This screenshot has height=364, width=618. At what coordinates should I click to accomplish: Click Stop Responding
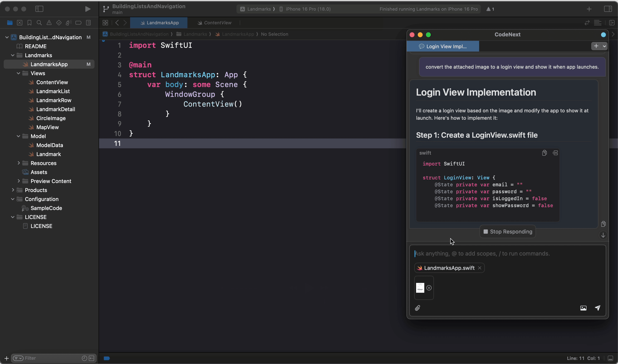point(508,231)
